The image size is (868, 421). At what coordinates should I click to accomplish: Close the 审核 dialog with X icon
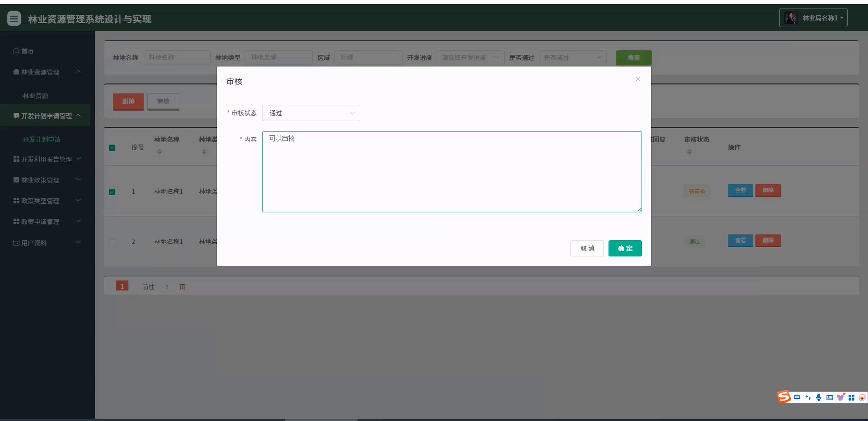tap(638, 79)
